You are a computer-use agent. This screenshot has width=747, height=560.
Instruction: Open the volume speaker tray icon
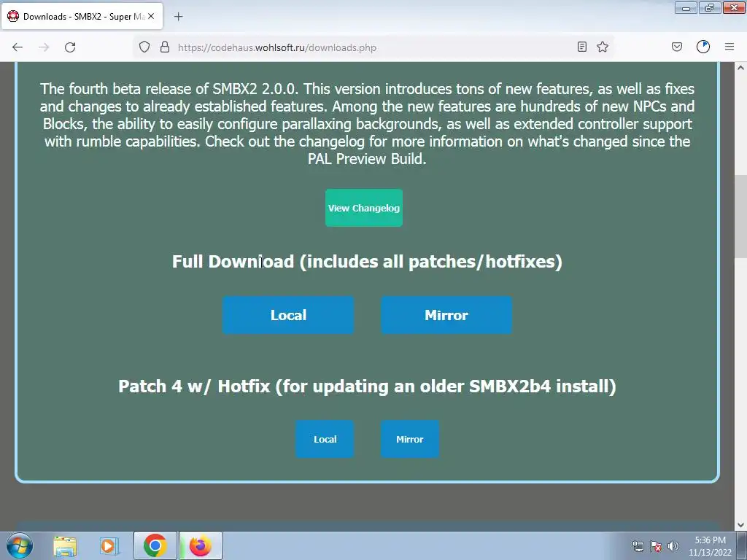[673, 546]
